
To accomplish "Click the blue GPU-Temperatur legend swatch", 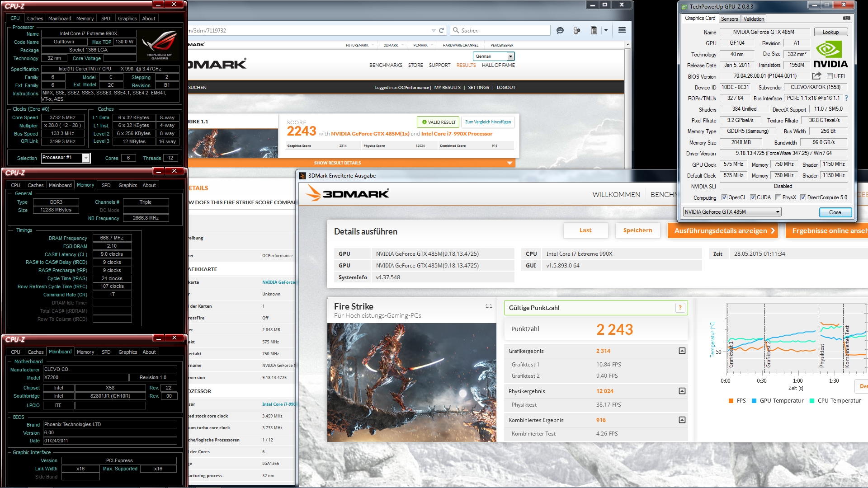I will 754,401.
